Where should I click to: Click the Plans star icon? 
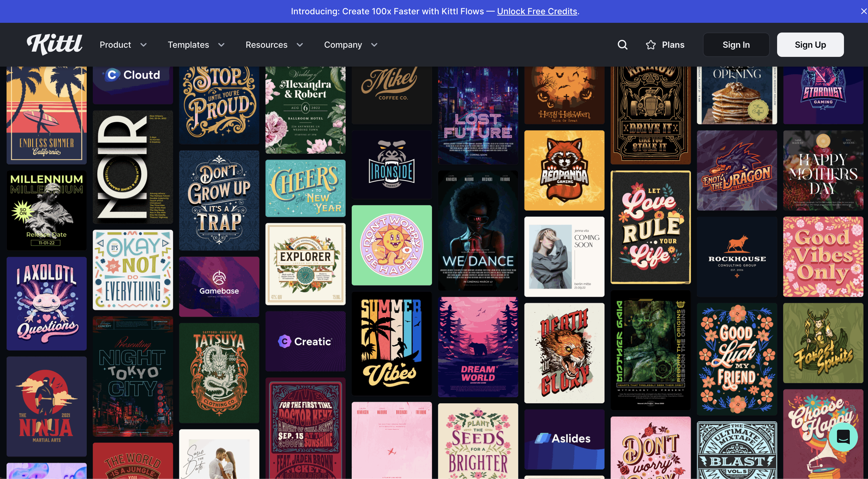[x=651, y=45]
